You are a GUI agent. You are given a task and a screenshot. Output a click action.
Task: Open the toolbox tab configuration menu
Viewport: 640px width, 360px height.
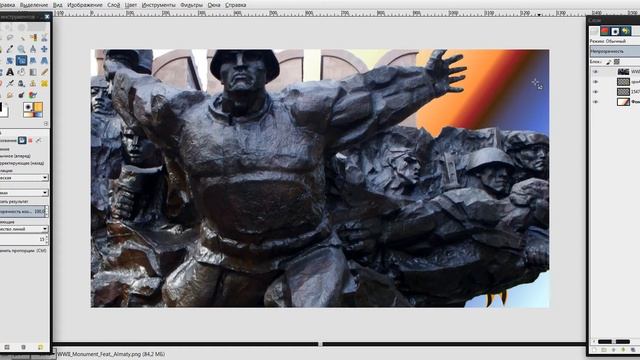[46, 123]
